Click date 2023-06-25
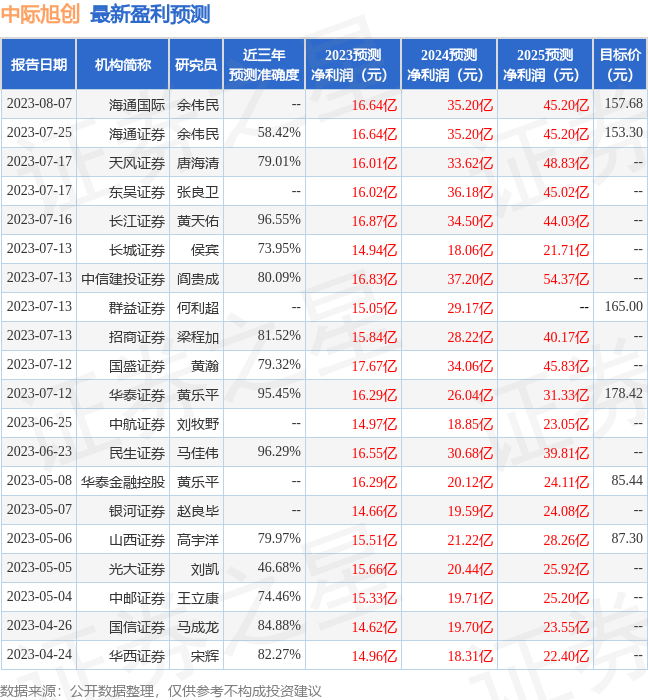Viewport: 648px width, 700px height. point(39,423)
